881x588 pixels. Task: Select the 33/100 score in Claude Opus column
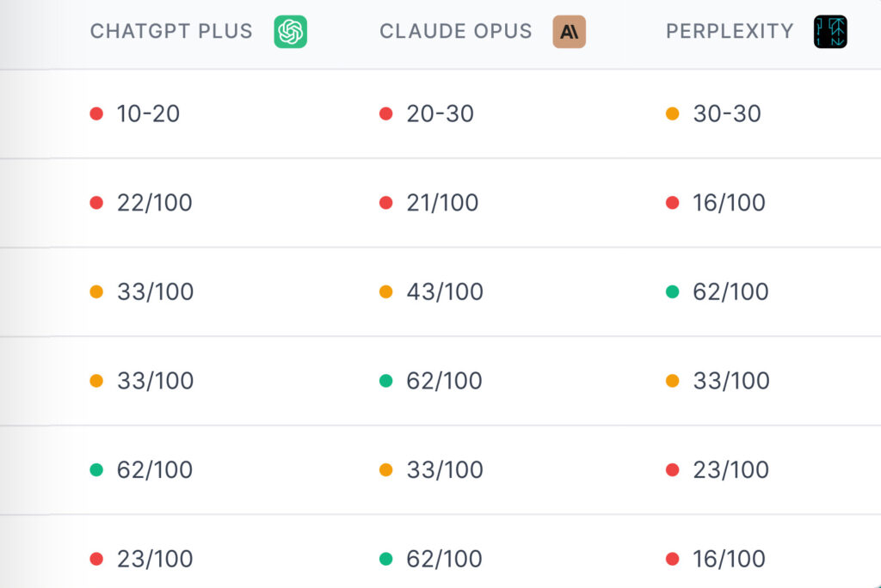click(x=444, y=470)
